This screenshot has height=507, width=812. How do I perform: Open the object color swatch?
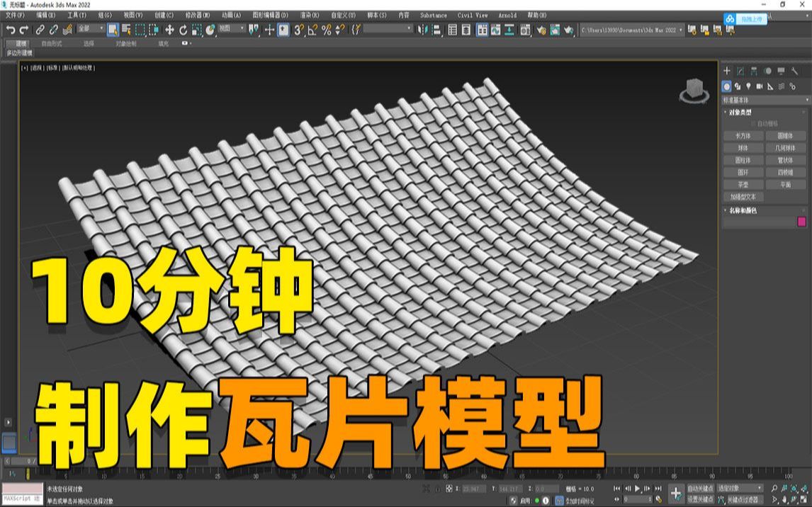pos(801,221)
